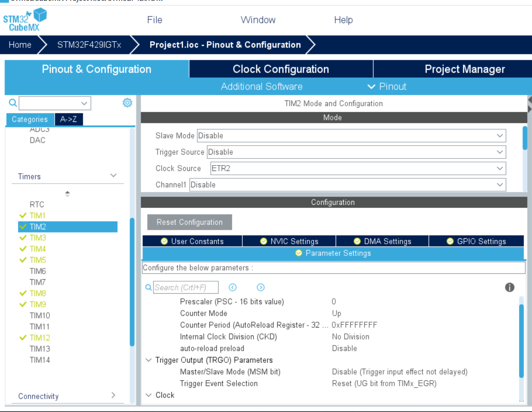
Task: Open the Window menu
Action: pyautogui.click(x=258, y=20)
